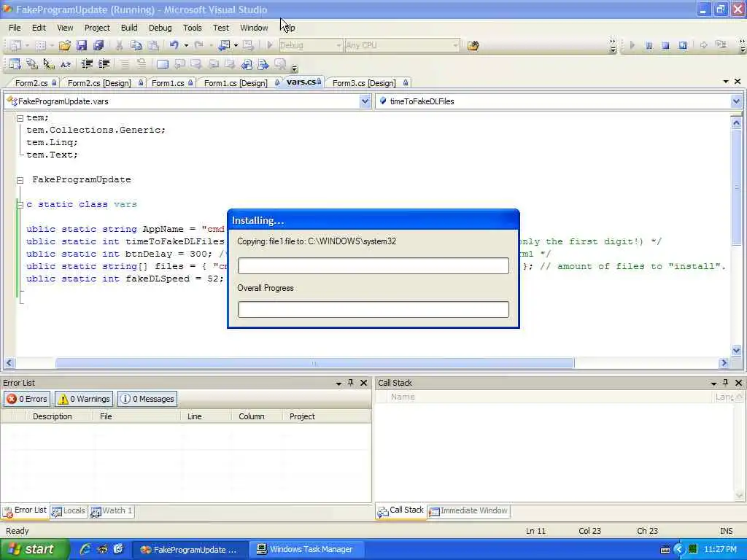
Task: Open the Debug menu
Action: click(160, 28)
